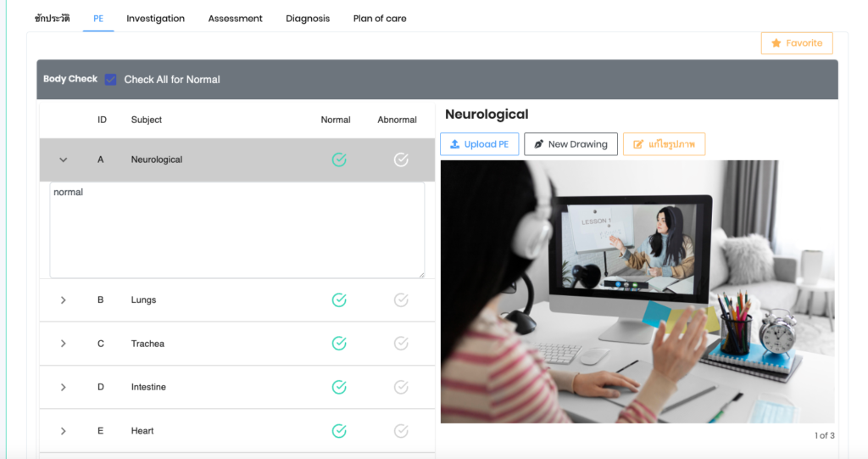Image resolution: width=868 pixels, height=459 pixels.
Task: Switch to the Investigation tab
Action: tap(155, 19)
